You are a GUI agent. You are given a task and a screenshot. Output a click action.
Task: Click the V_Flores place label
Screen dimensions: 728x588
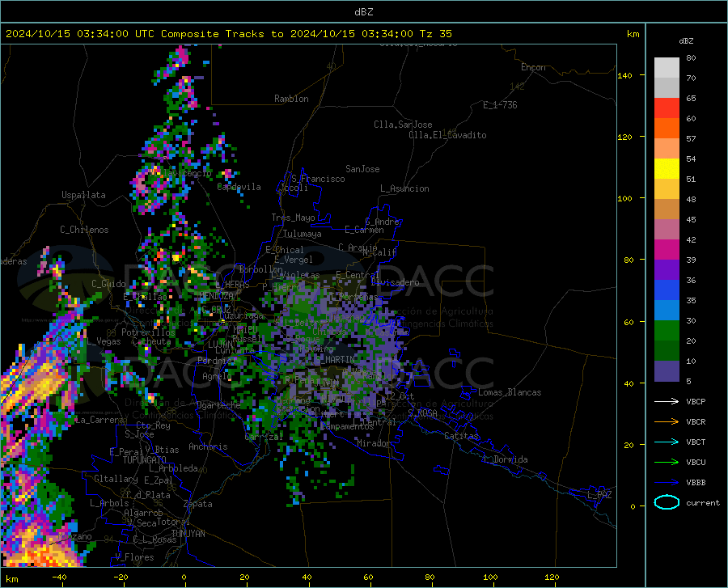[134, 557]
